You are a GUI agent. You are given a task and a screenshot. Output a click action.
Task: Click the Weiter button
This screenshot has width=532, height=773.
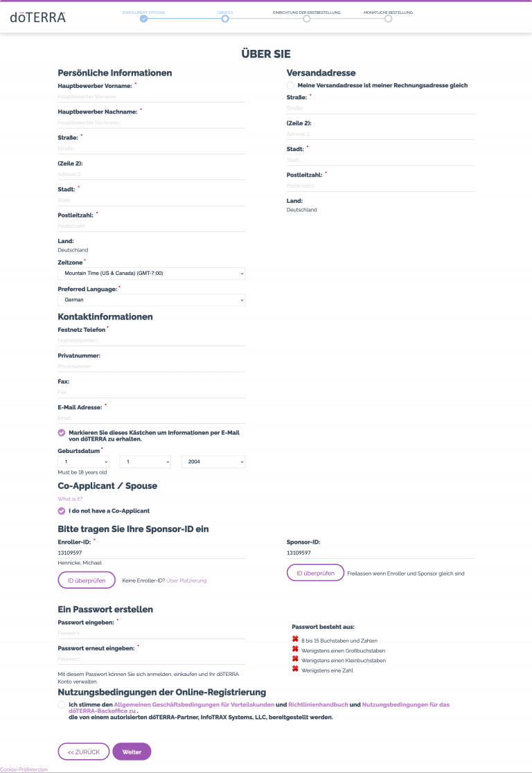[132, 752]
